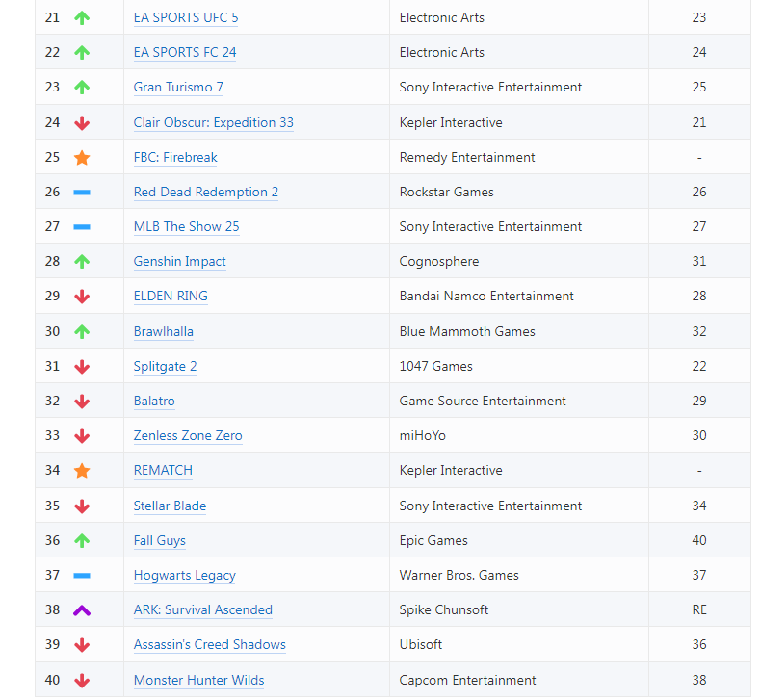Viewport: 761px width, 700px height.
Task: Click the Electronic Arts publisher cell in row 22
Action: pyautogui.click(x=442, y=53)
